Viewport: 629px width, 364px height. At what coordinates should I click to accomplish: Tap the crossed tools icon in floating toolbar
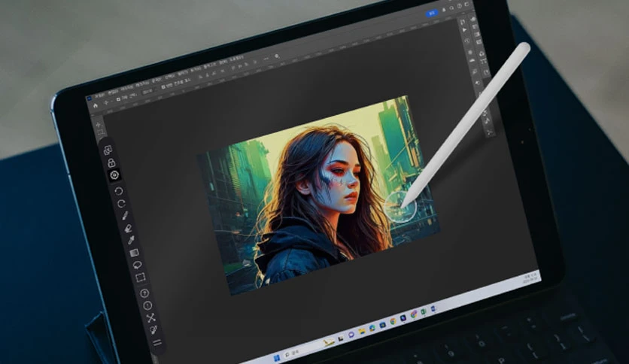[150, 318]
